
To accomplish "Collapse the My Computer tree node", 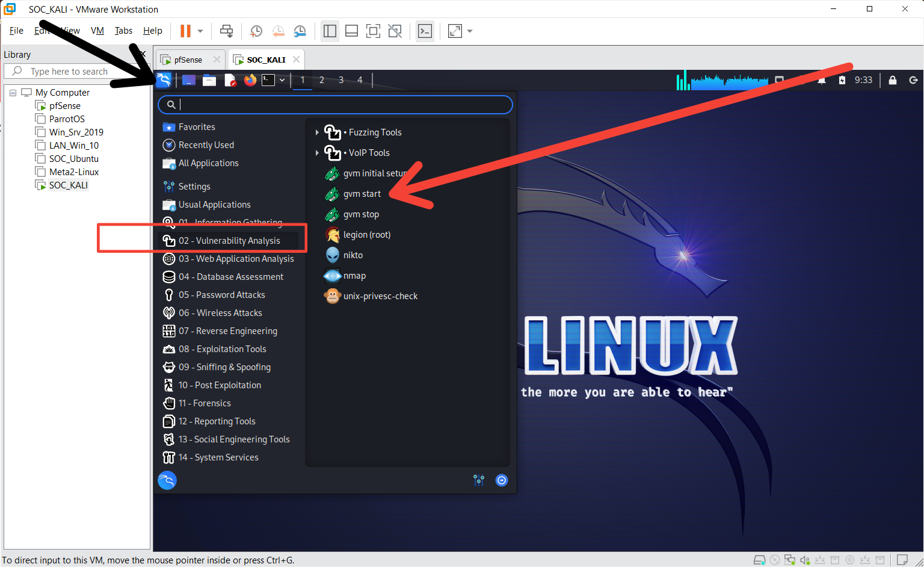I will 13,93.
